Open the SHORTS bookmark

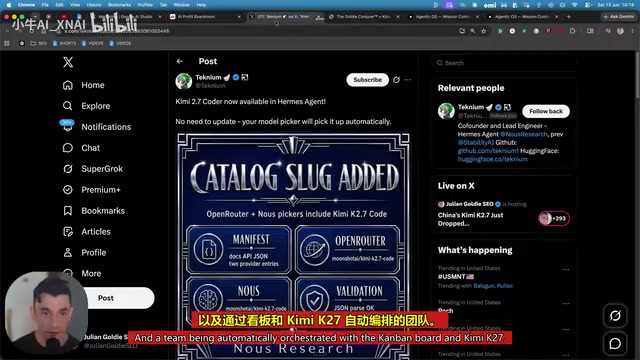point(64,43)
